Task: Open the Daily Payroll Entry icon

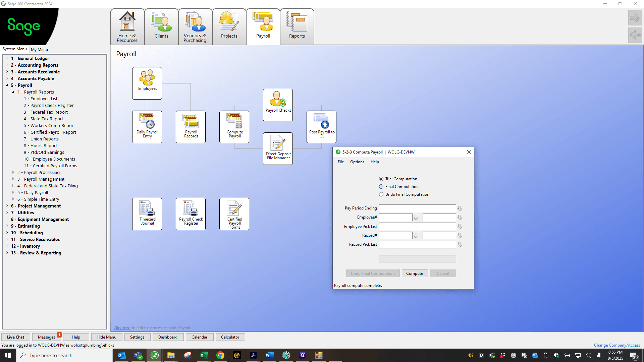Action: coord(147,127)
